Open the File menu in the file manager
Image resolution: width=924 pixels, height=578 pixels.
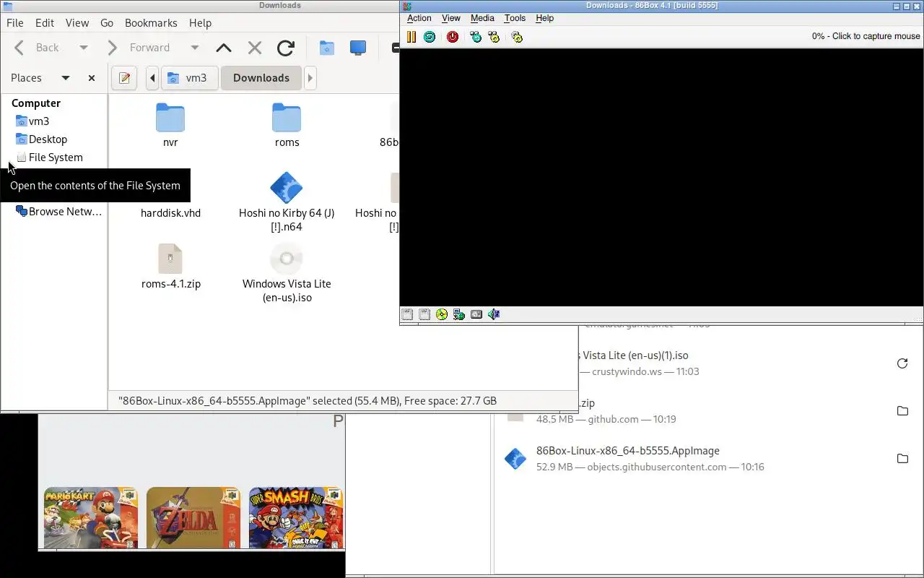coord(15,23)
